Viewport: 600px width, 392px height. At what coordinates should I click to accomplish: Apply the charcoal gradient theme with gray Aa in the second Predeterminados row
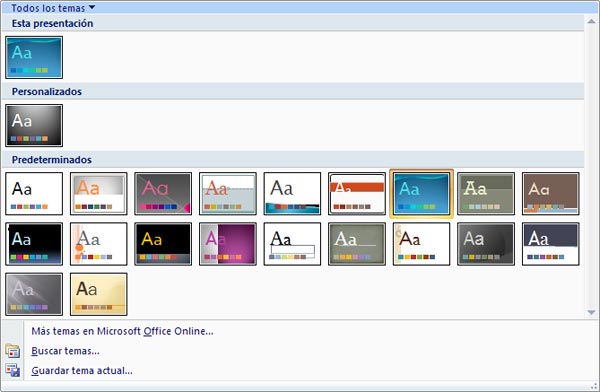point(486,244)
